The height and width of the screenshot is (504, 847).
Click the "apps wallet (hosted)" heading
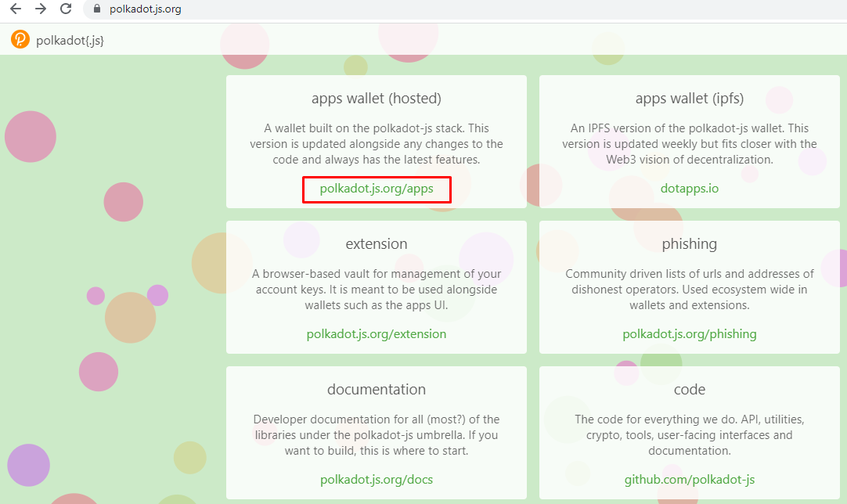[377, 99]
